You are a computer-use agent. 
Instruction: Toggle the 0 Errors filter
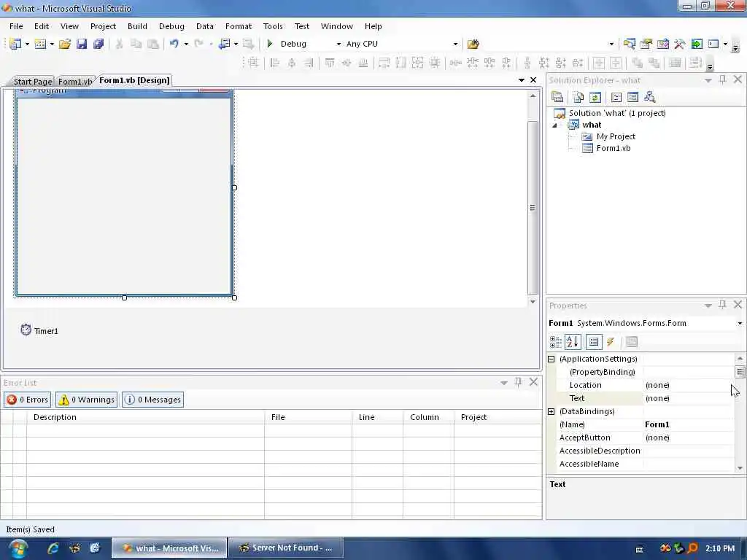click(x=28, y=400)
